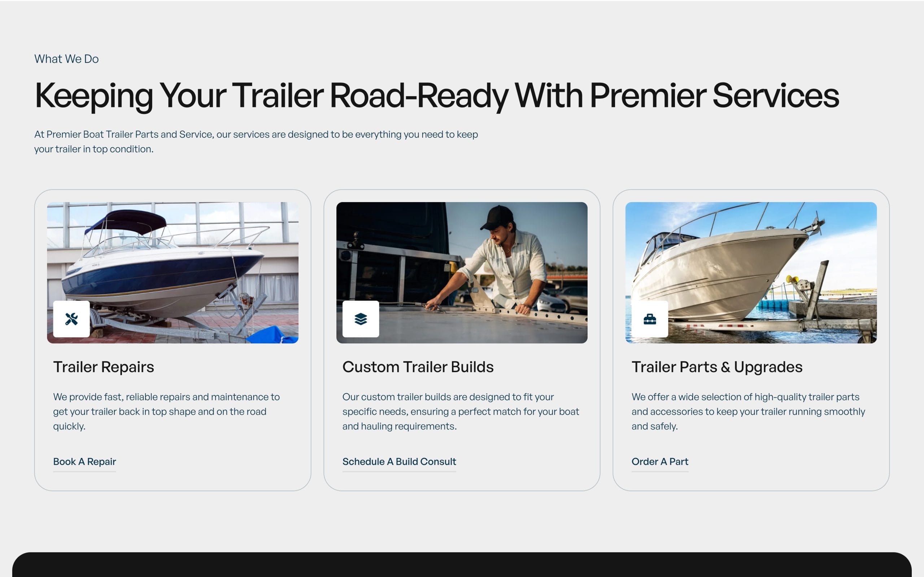The image size is (924, 577).
Task: Open the Book A Repair link
Action: (84, 462)
